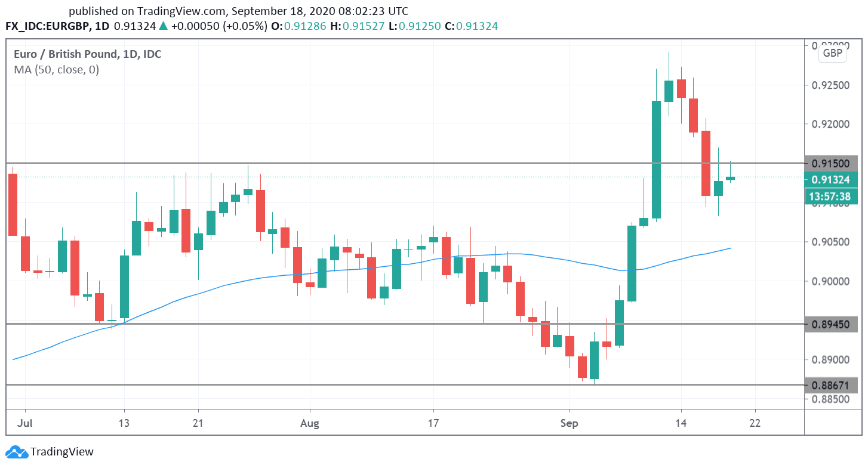The height and width of the screenshot is (468, 868).
Task: Click the TradingView cloud logo icon
Action: click(16, 452)
